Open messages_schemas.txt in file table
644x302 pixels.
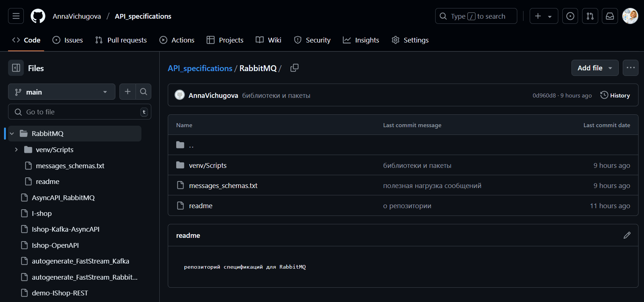223,185
